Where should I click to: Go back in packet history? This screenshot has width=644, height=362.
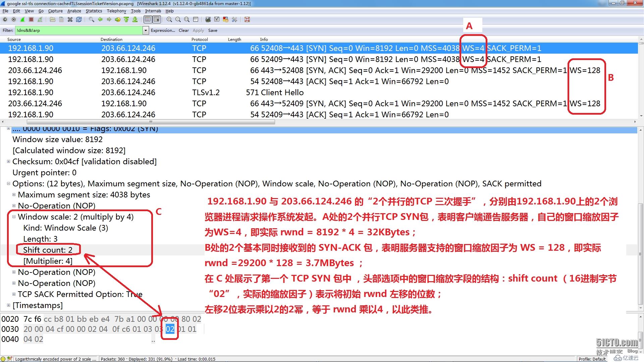click(x=100, y=19)
